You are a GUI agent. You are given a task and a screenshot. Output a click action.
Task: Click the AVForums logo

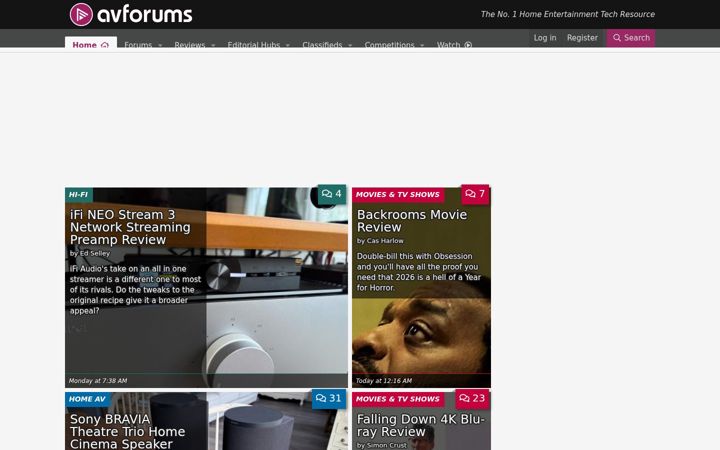tap(131, 14)
